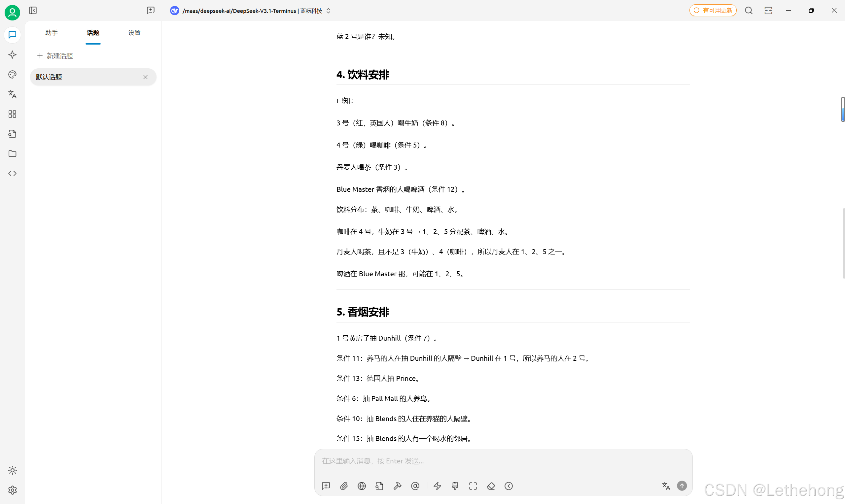
Task: Clear messages with the eraser icon
Action: [491, 486]
